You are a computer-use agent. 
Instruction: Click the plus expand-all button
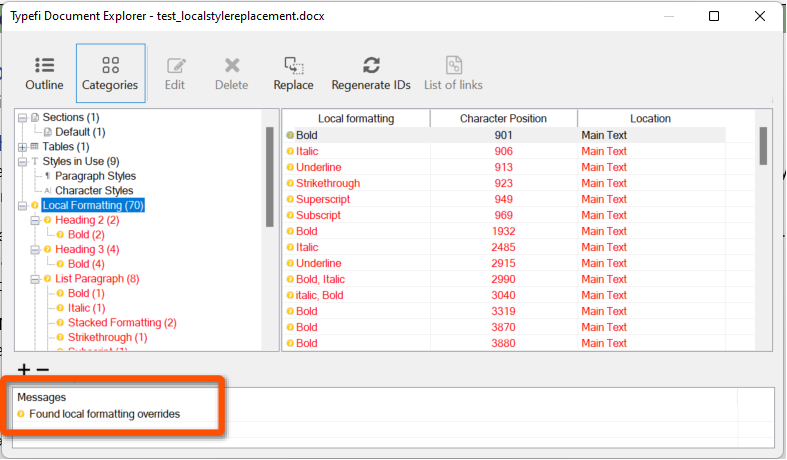24,370
